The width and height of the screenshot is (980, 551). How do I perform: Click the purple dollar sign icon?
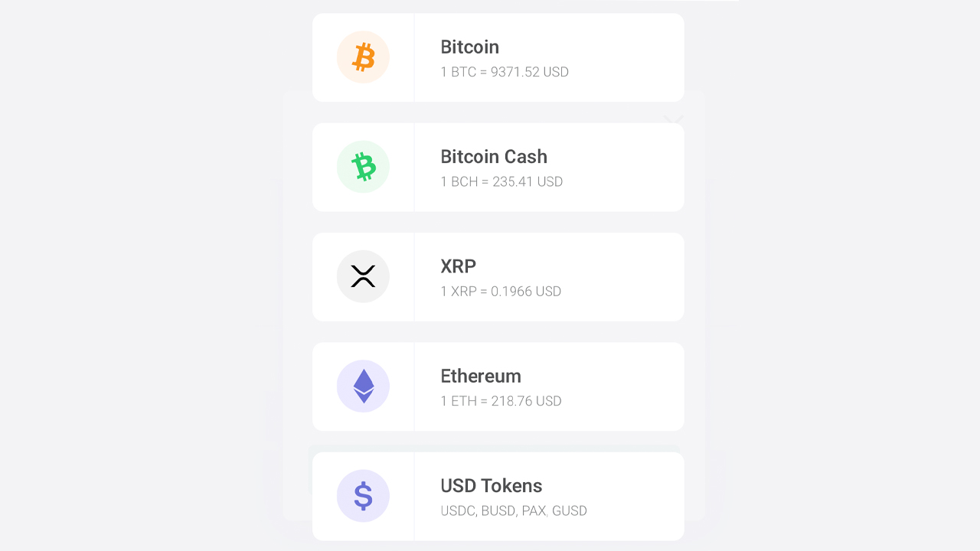363,496
